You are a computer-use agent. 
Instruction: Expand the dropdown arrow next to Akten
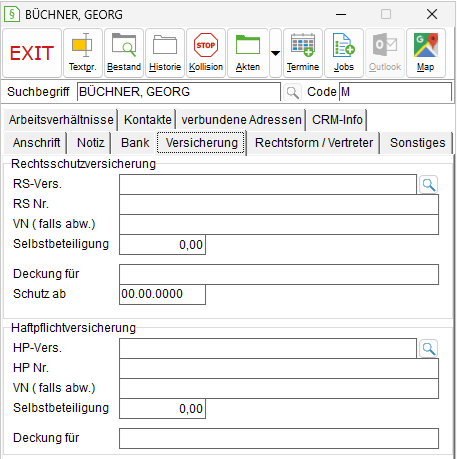pos(275,53)
